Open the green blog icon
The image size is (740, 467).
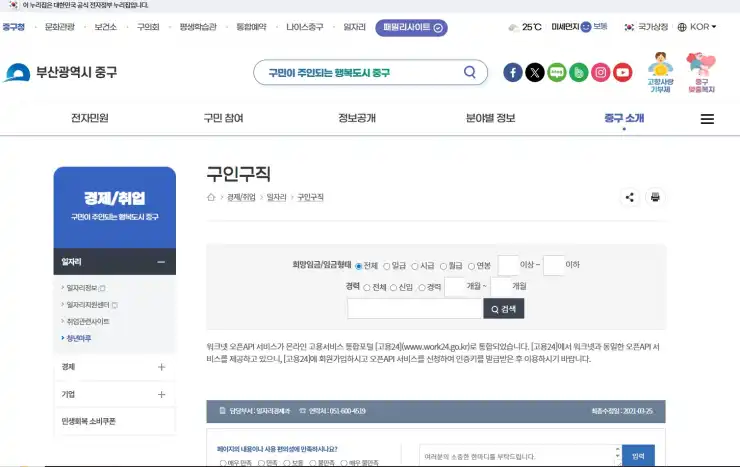[x=579, y=73]
